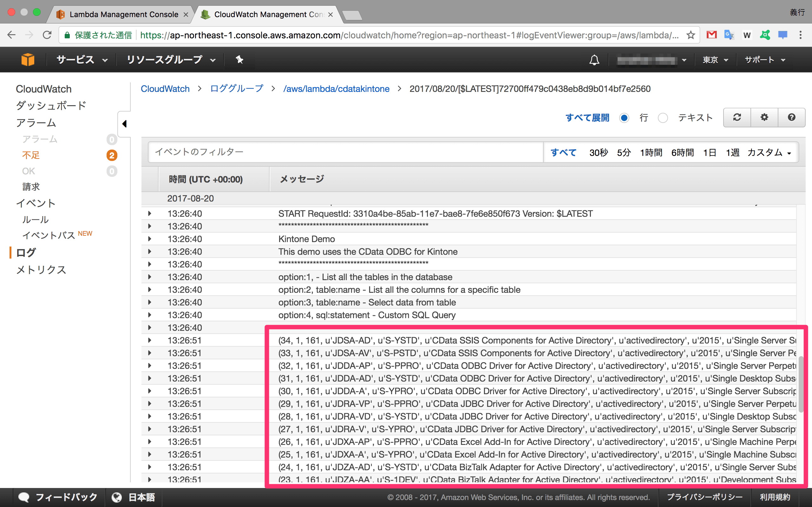The image size is (812, 507).
Task: Navigate to ロググループ breadcrumb link
Action: tap(236, 88)
